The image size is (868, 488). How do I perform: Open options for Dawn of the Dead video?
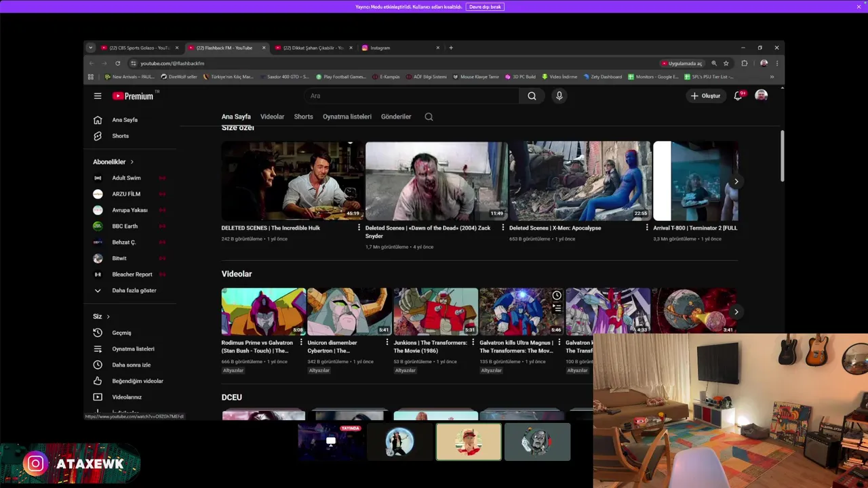click(502, 228)
